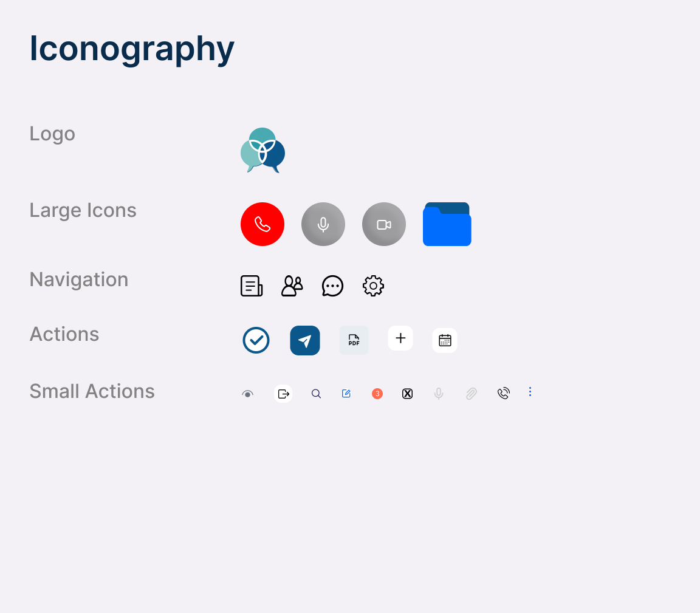Click the white plus button
Screen dimensions: 700x613
point(400,338)
